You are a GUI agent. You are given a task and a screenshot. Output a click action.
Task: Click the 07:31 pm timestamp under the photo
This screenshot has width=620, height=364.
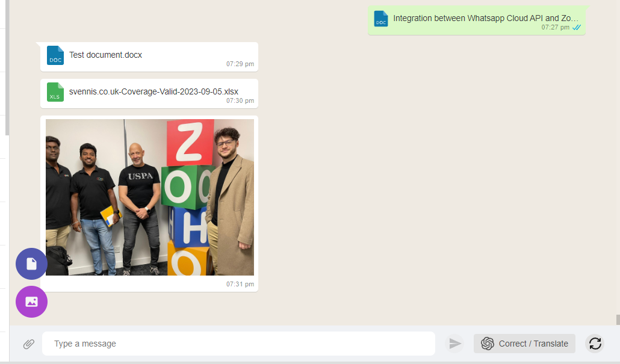[x=240, y=284]
